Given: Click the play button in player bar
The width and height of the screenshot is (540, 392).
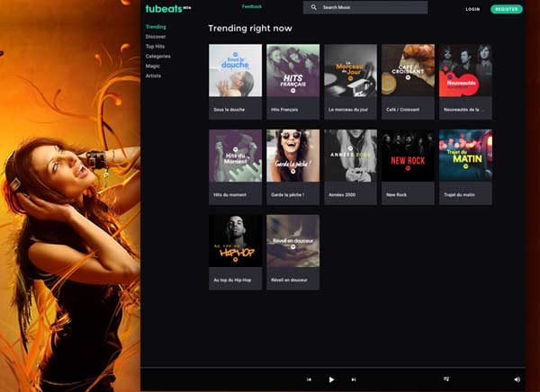Looking at the screenshot, I should click(x=331, y=379).
